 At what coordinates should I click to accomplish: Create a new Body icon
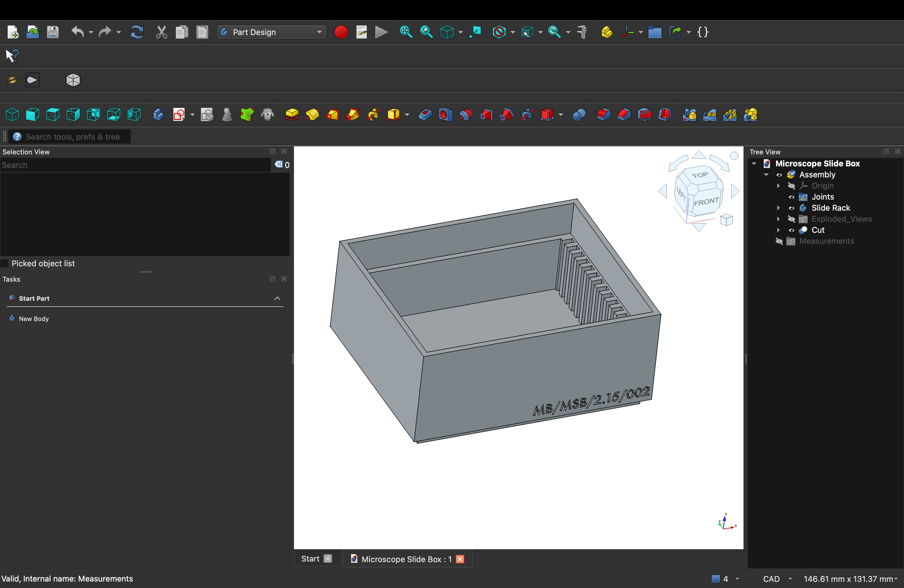pos(158,115)
